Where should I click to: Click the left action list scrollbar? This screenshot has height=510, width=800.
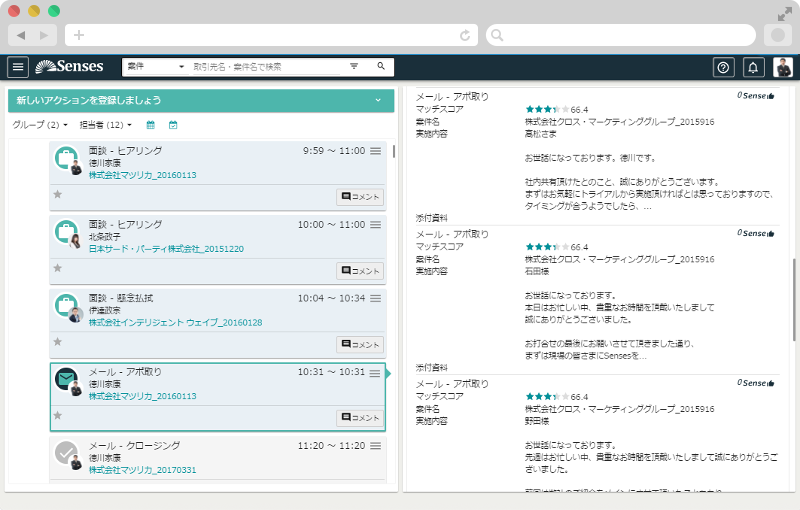[x=393, y=151]
